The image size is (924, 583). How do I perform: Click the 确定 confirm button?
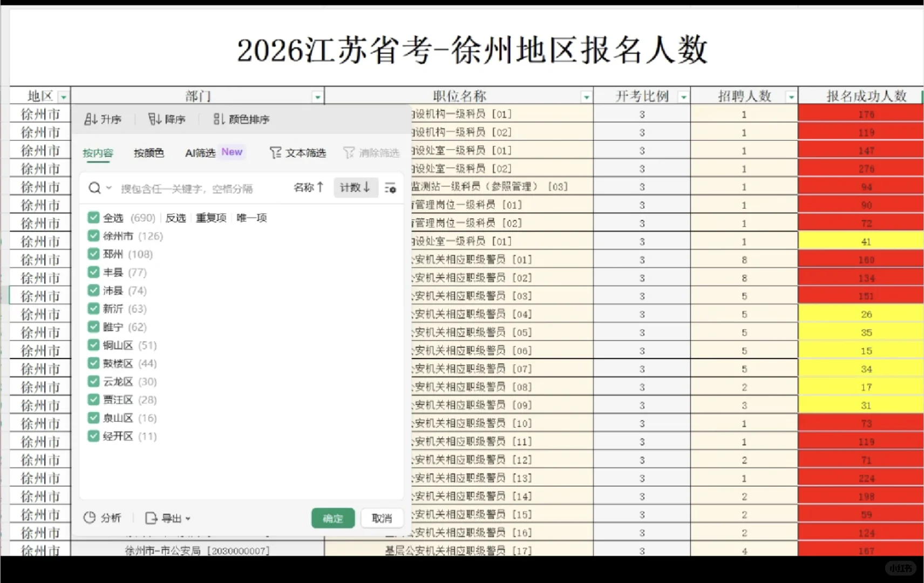(x=332, y=518)
